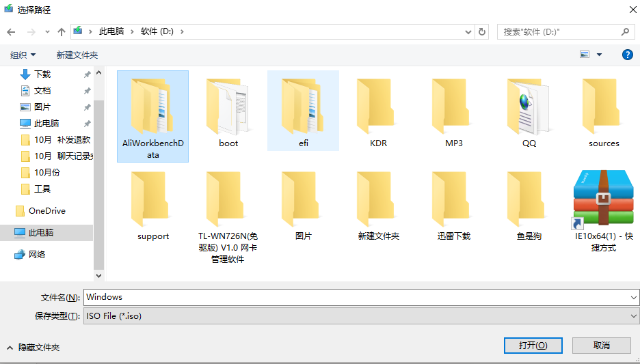Select the AliWorkbenchData folder
This screenshot has width=640, height=364.
(152, 116)
